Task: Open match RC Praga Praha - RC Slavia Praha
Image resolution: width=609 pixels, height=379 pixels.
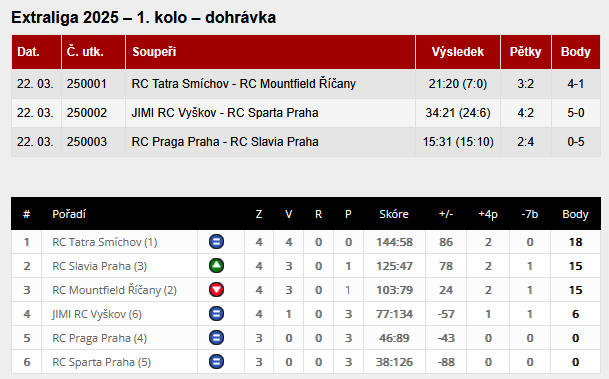Action: coord(225,142)
